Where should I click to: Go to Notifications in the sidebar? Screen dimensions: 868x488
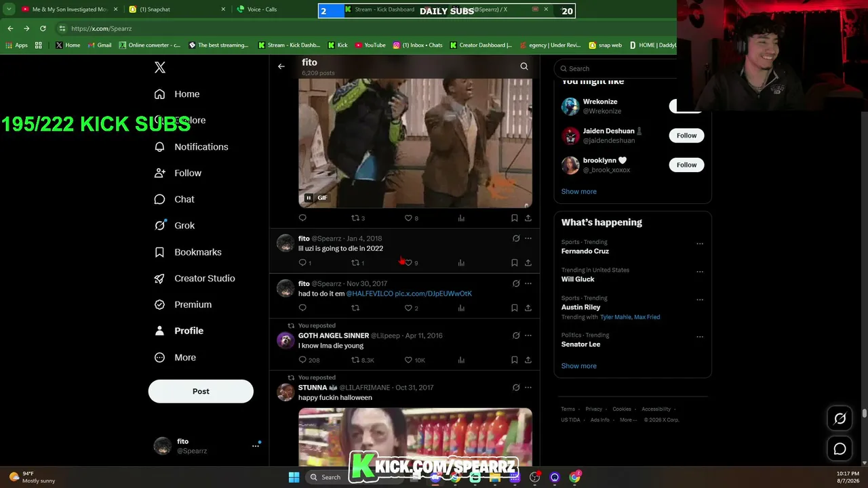point(192,147)
